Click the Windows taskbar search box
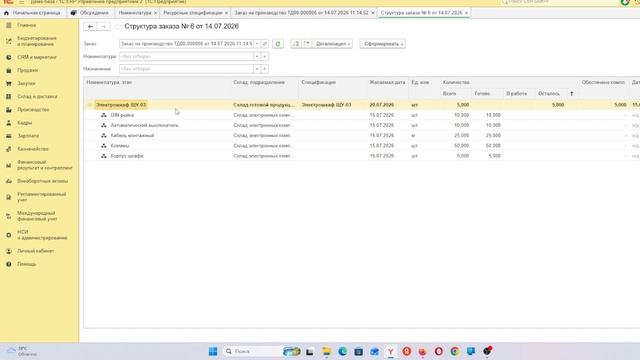640x360 pixels. 261,351
